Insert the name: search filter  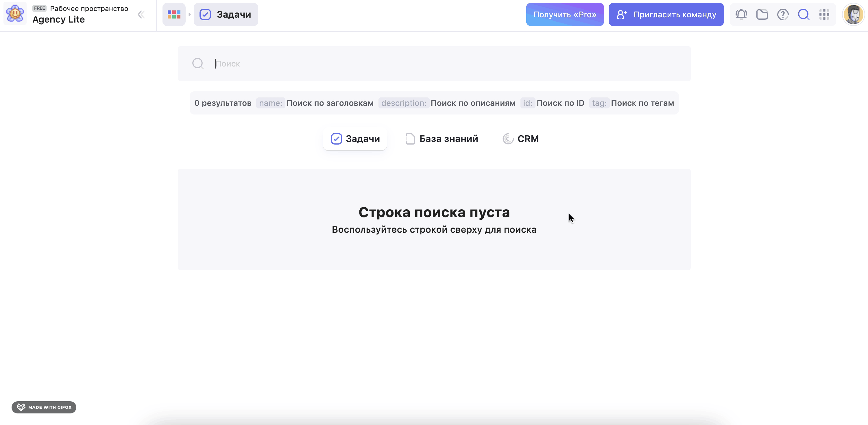pyautogui.click(x=271, y=103)
